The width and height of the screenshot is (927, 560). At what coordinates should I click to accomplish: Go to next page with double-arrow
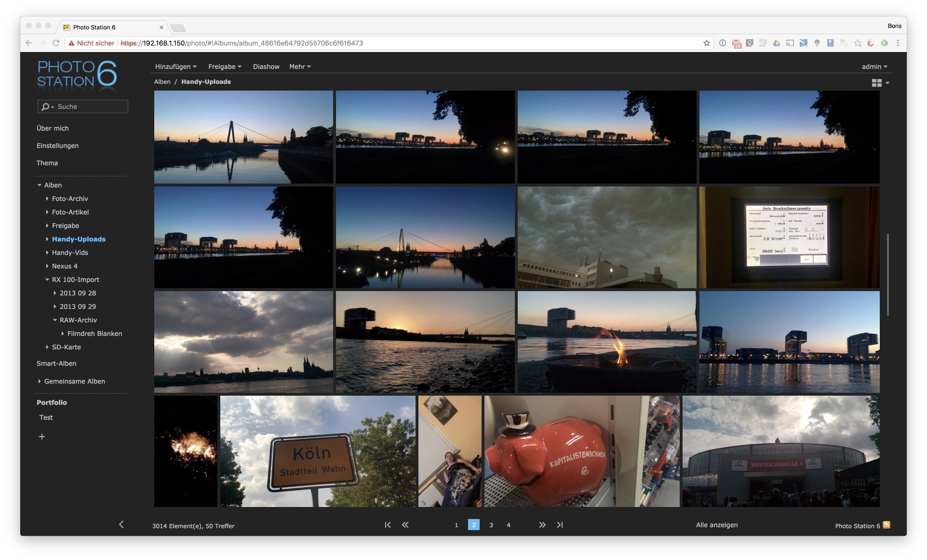coord(542,525)
